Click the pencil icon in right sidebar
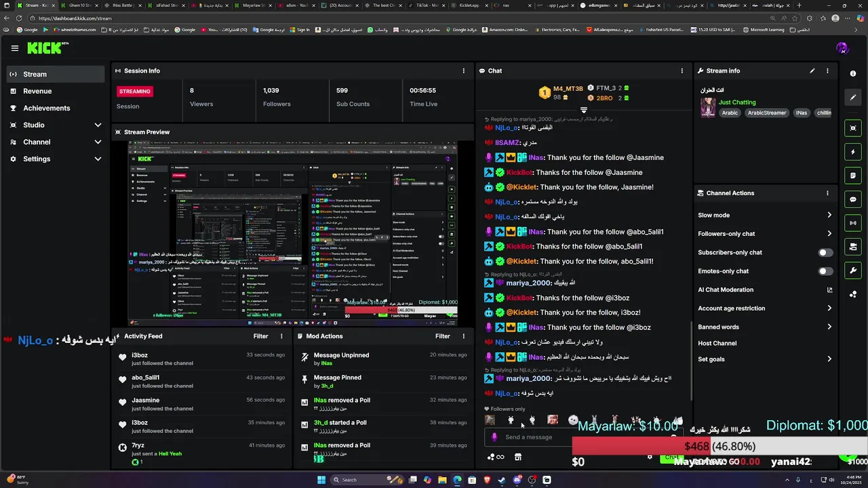868x488 pixels. point(853,97)
